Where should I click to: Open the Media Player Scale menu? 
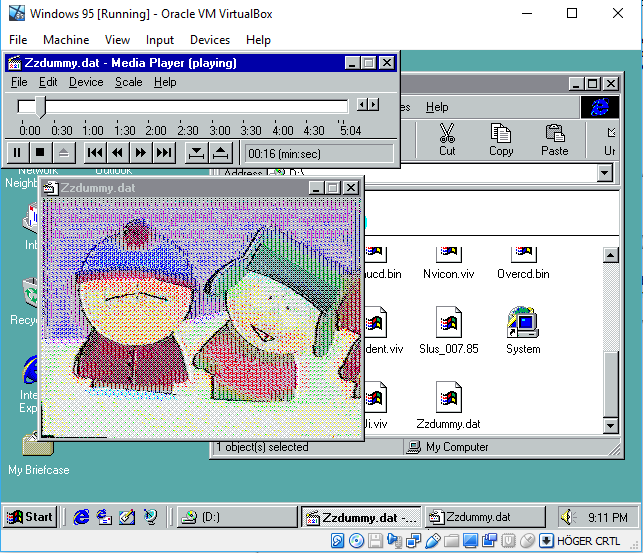[128, 82]
